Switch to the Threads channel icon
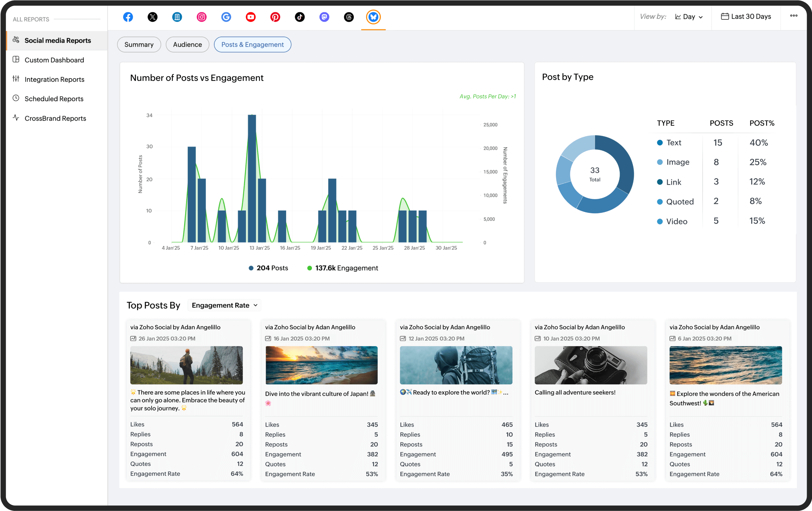Screen dimensions: 812x511 (349, 17)
